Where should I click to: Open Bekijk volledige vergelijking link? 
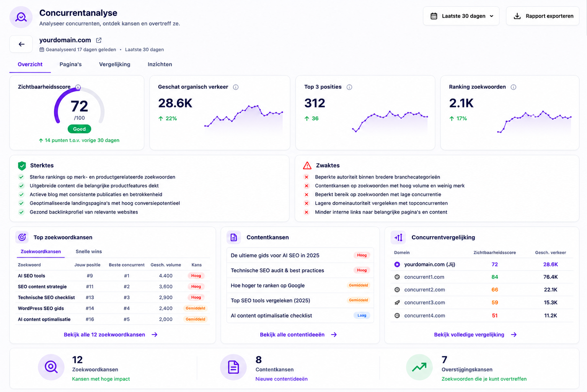475,335
